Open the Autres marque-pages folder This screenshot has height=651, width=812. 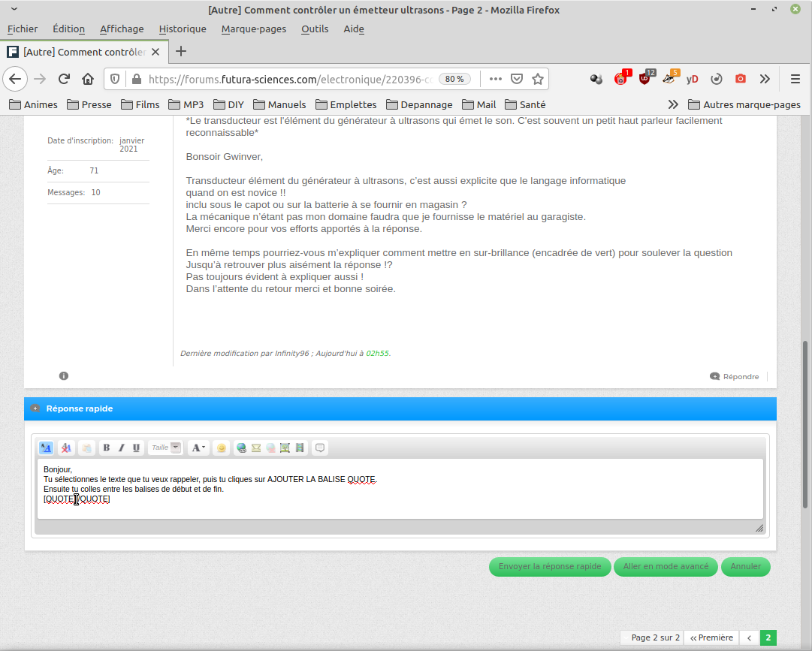(x=744, y=104)
